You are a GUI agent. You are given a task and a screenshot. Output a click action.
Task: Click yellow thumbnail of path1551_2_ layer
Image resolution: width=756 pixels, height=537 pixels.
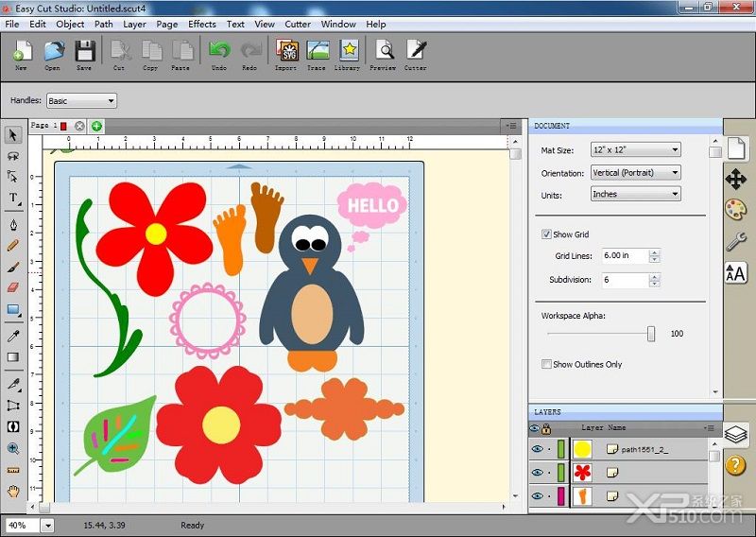tap(582, 449)
